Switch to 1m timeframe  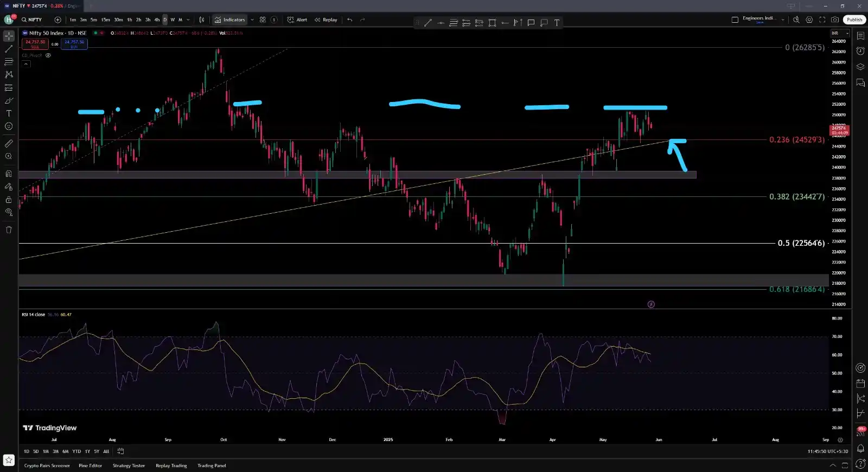click(x=73, y=20)
